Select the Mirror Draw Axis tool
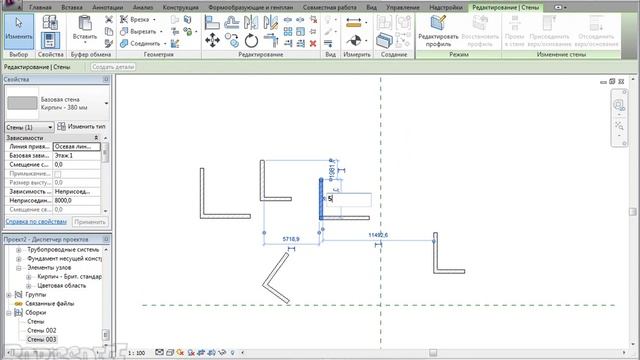The width and height of the screenshot is (640, 360). (x=271, y=22)
